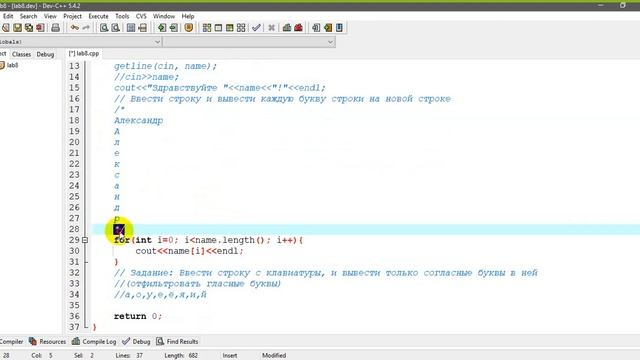640x360 pixels.
Task: Click the Find magnifier toolbar icon
Action: (104, 28)
